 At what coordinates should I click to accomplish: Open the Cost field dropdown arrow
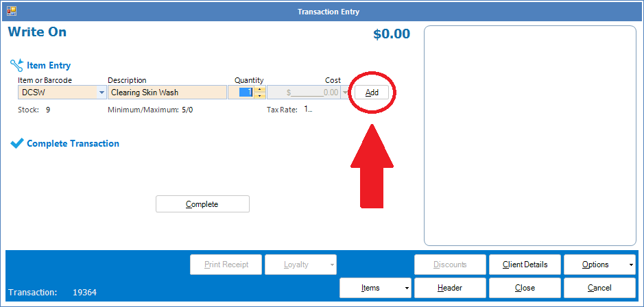pyautogui.click(x=344, y=93)
